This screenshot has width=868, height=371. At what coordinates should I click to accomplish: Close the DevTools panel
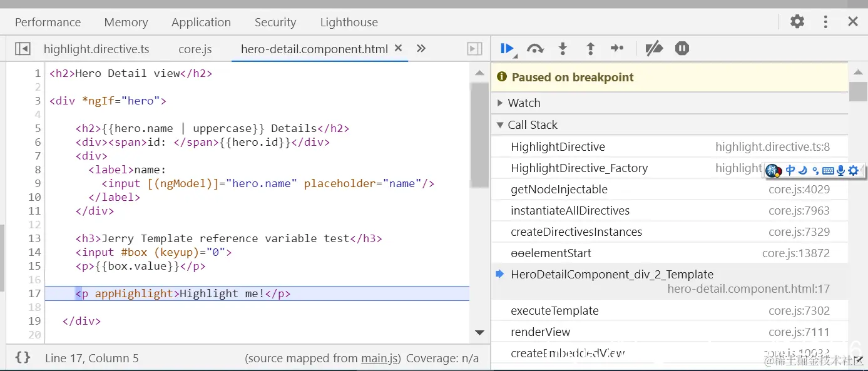pyautogui.click(x=853, y=22)
